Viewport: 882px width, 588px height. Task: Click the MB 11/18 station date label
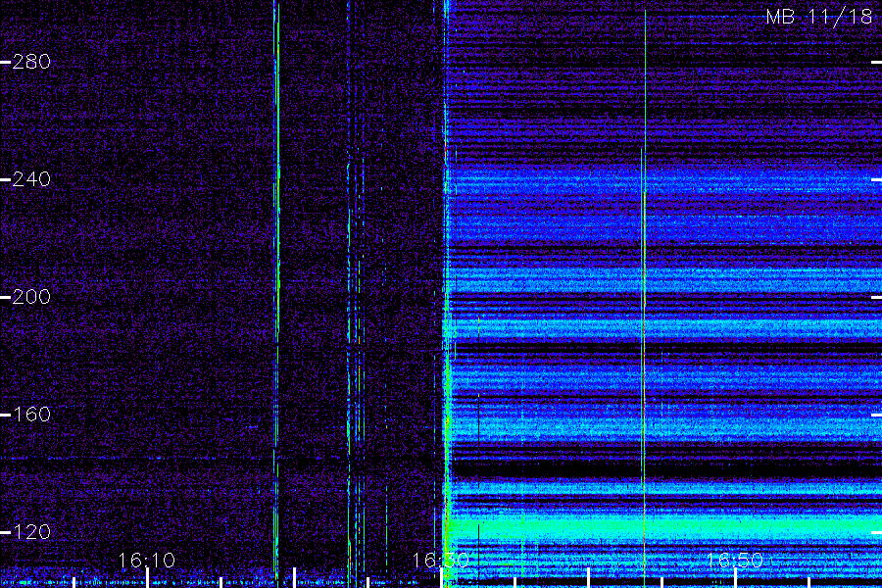pos(819,17)
